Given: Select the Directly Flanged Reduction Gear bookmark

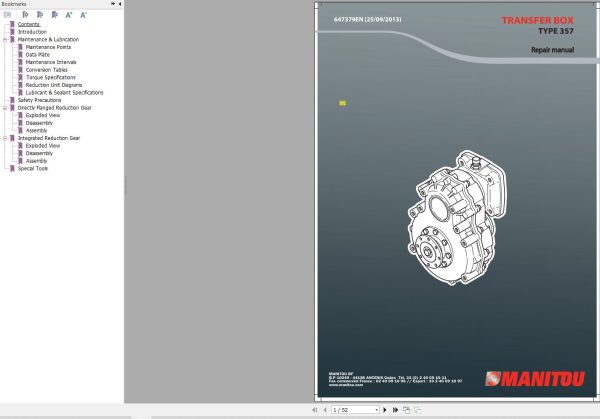Looking at the screenshot, I should tap(55, 108).
